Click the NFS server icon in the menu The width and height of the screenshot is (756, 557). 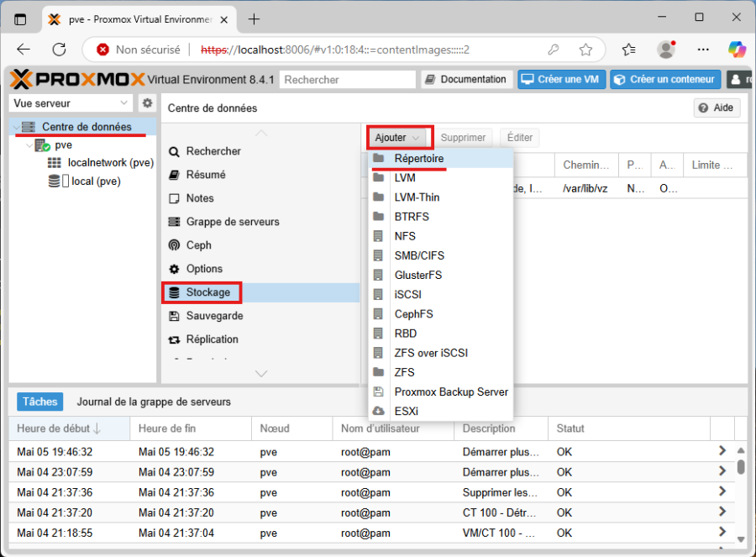click(x=379, y=236)
